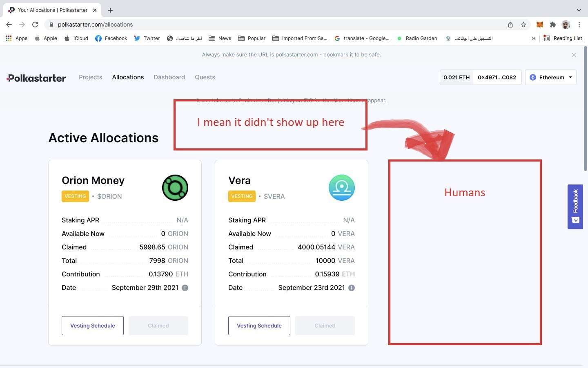Viewport: 588px width, 368px height.
Task: Click the Active Allocations heading
Action: [x=103, y=138]
